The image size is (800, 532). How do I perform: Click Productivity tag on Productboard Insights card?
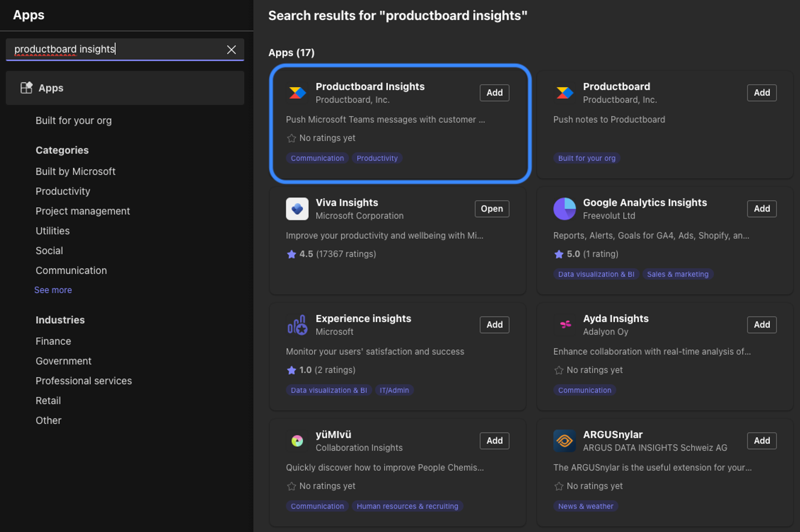click(377, 158)
